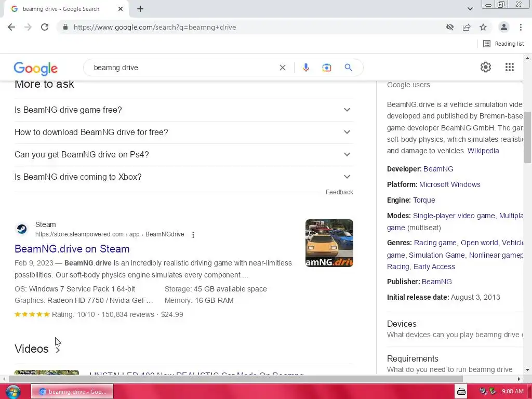Open the Chrome profile avatar
Screen dimensions: 532x399
pos(504,27)
